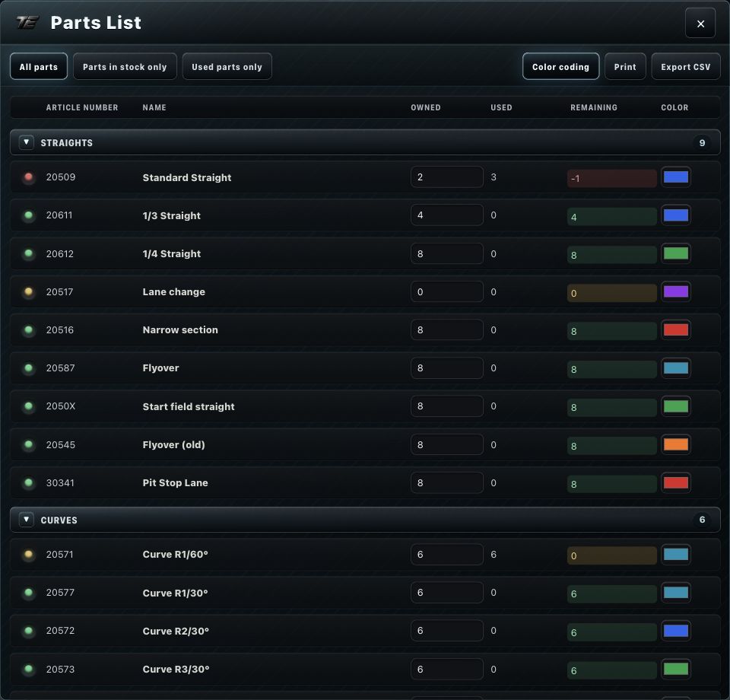This screenshot has width=730, height=700.
Task: Click the Curves count badge 6
Action: [702, 520]
